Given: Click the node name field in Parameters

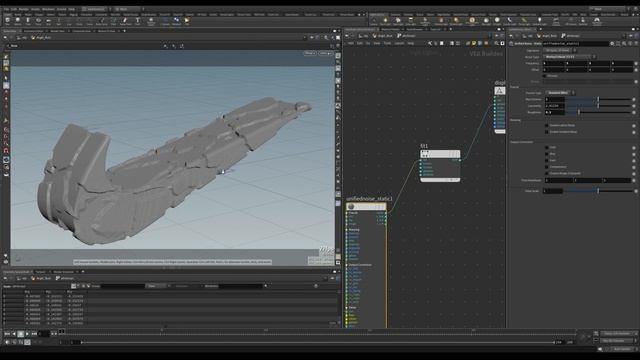Looking at the screenshot, I should coord(575,43).
